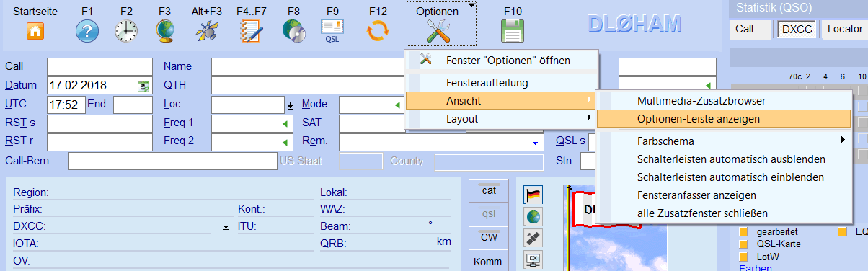
Task: Click the UTC time field 17:52
Action: 66,105
